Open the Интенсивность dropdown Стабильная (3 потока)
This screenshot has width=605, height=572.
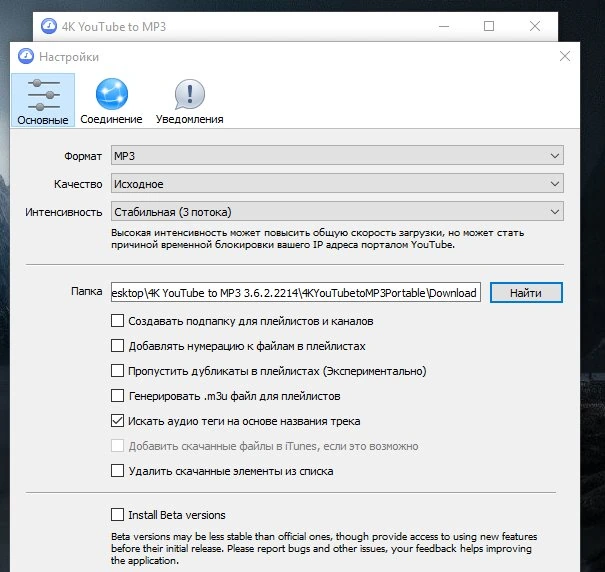pyautogui.click(x=337, y=212)
